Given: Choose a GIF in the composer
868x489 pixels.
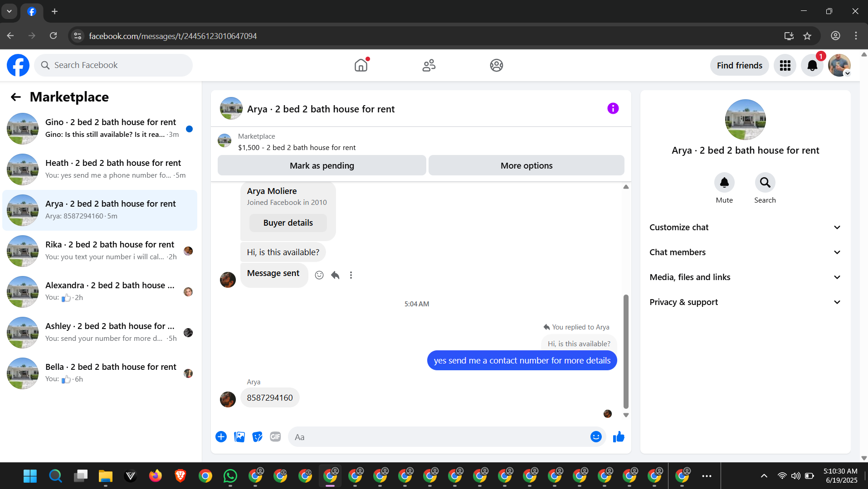Looking at the screenshot, I should tap(275, 436).
